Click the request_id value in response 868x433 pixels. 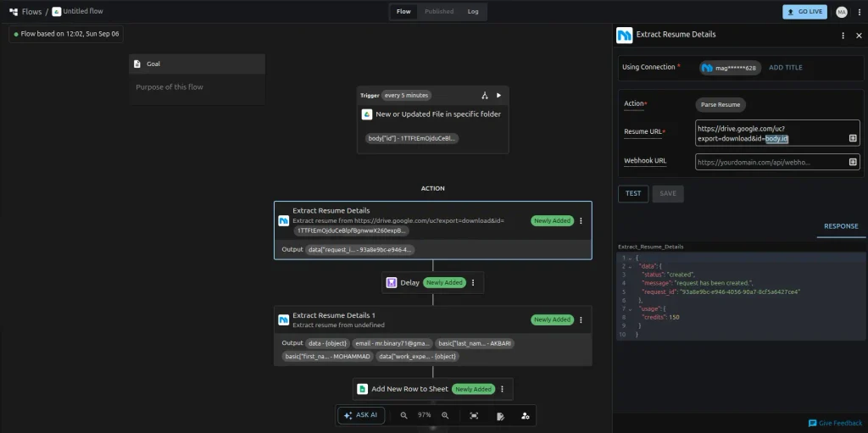(x=739, y=291)
